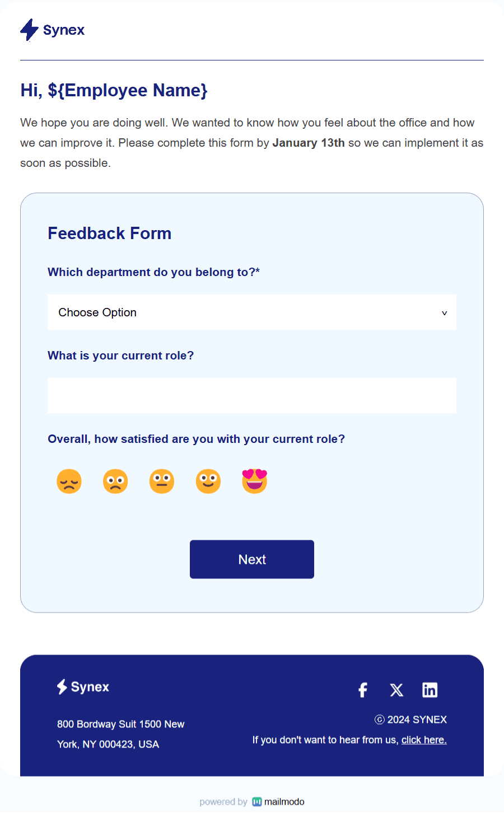Click the Synex lightning bolt logo
The image size is (504, 813).
[x=29, y=30]
